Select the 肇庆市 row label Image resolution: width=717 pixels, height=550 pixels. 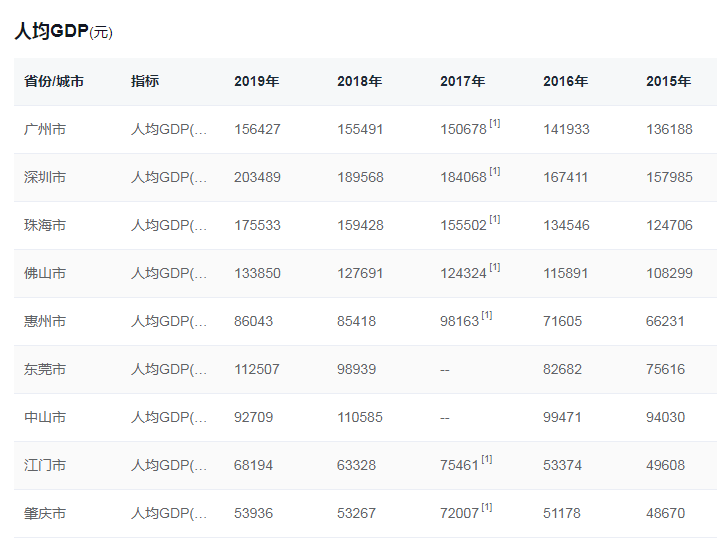pyautogui.click(x=45, y=514)
